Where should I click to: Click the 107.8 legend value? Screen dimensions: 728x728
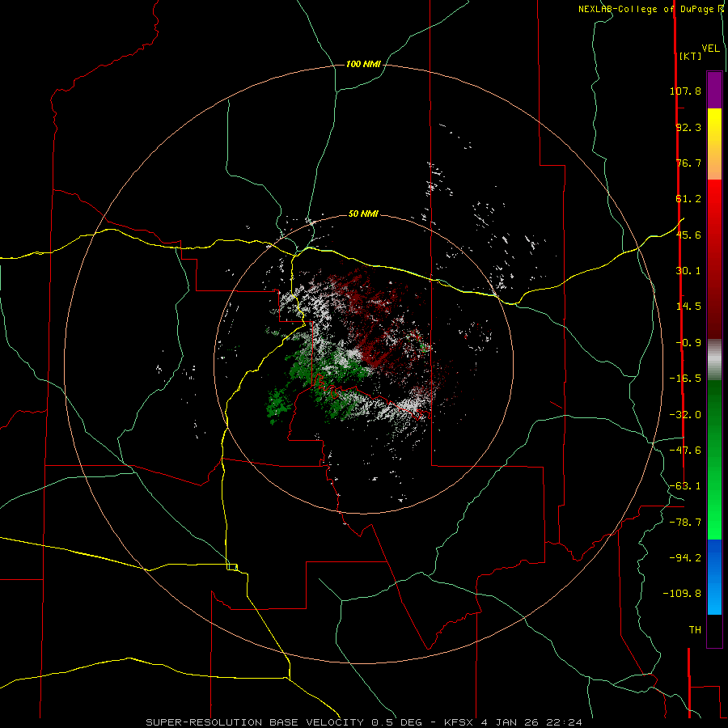[685, 91]
